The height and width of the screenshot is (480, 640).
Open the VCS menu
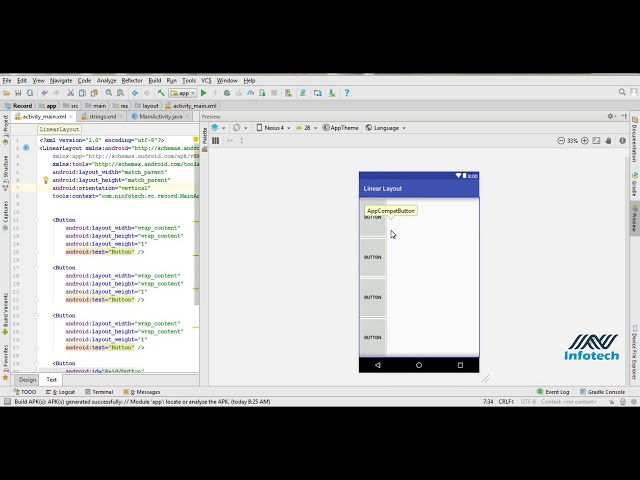(207, 81)
